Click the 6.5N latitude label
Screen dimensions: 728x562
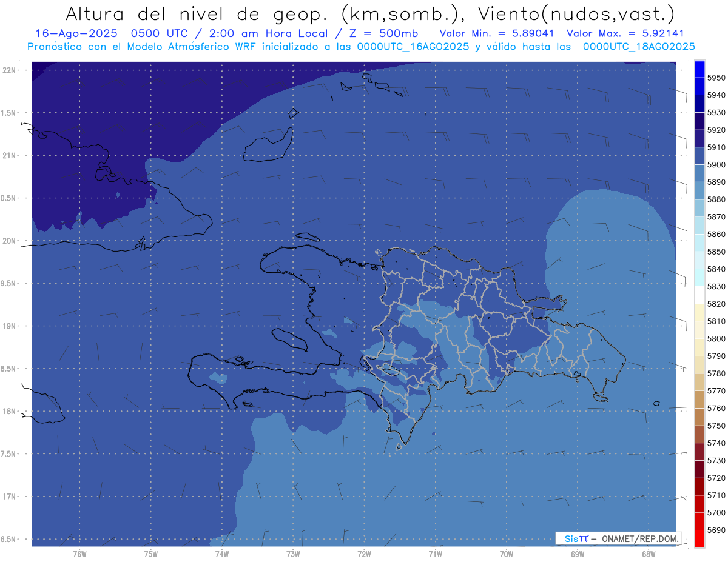(9, 539)
